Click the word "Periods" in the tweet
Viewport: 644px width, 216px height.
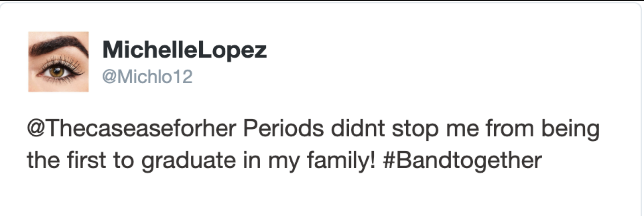pos(283,129)
